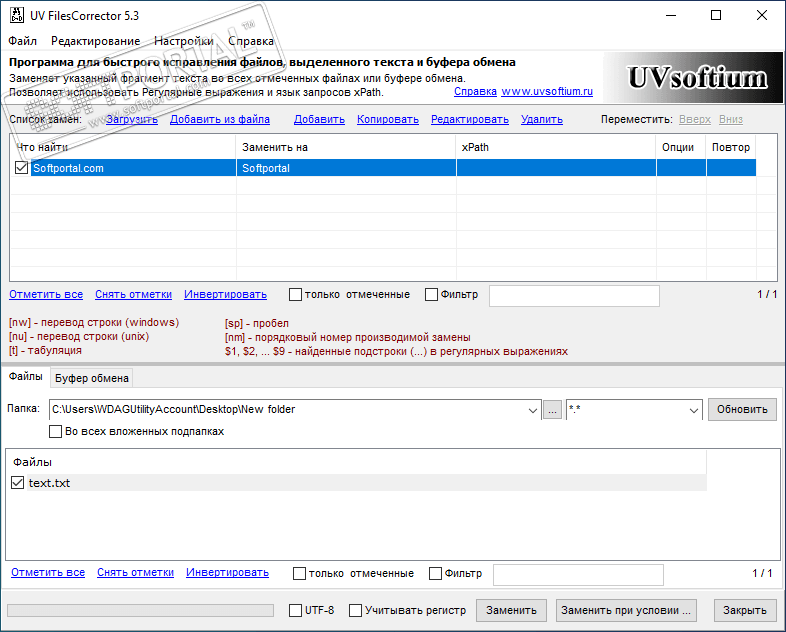The width and height of the screenshot is (786, 632).
Task: Toggle the UTF-8 checkbox
Action: (295, 610)
